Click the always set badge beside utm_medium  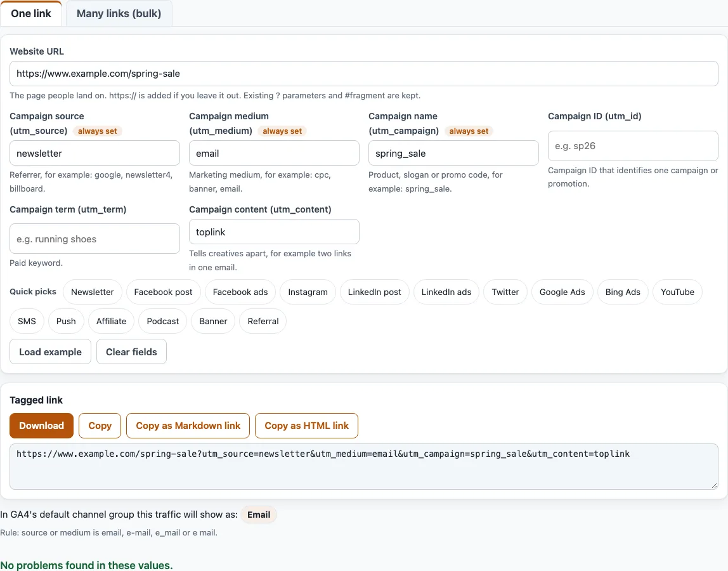point(282,131)
